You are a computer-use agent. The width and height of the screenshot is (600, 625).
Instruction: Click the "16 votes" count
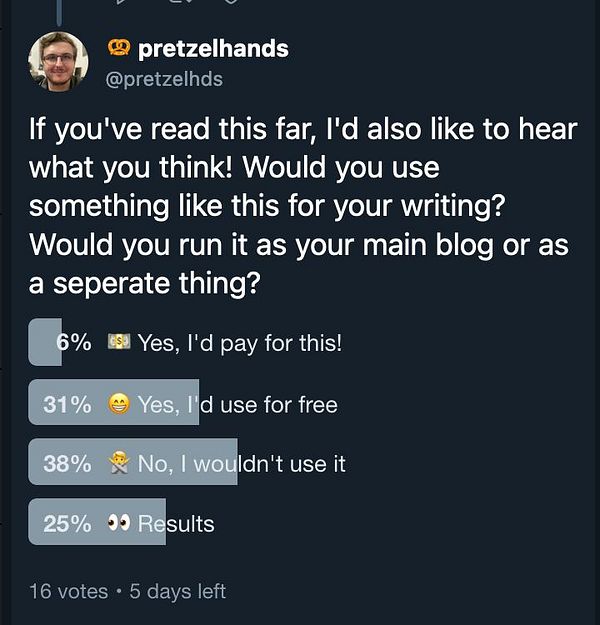[x=68, y=591]
